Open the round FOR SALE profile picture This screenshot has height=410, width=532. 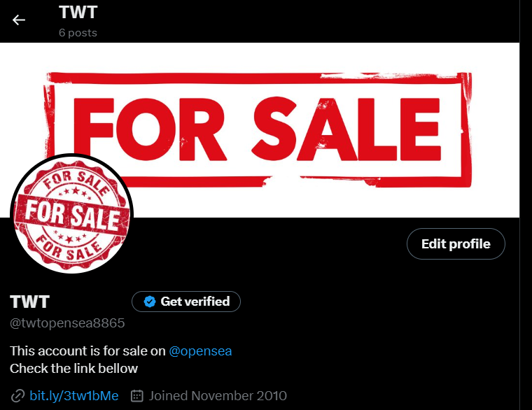pos(71,213)
